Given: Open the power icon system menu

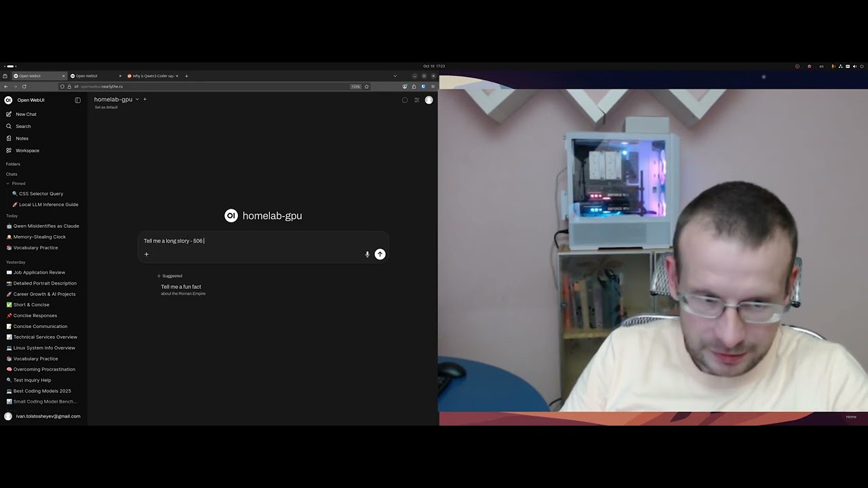Looking at the screenshot, I should (862, 66).
